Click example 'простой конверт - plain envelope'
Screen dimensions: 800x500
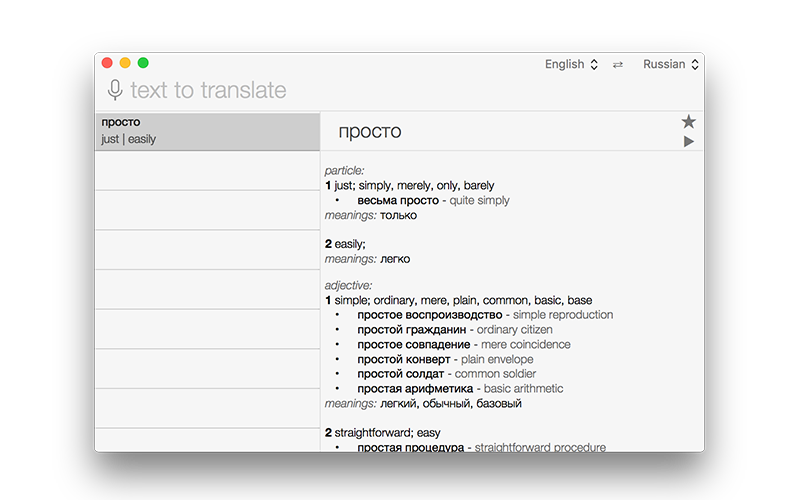tap(445, 359)
